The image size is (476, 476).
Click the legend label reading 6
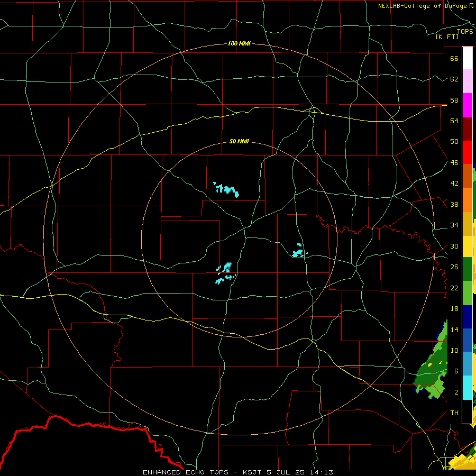coord(456,371)
